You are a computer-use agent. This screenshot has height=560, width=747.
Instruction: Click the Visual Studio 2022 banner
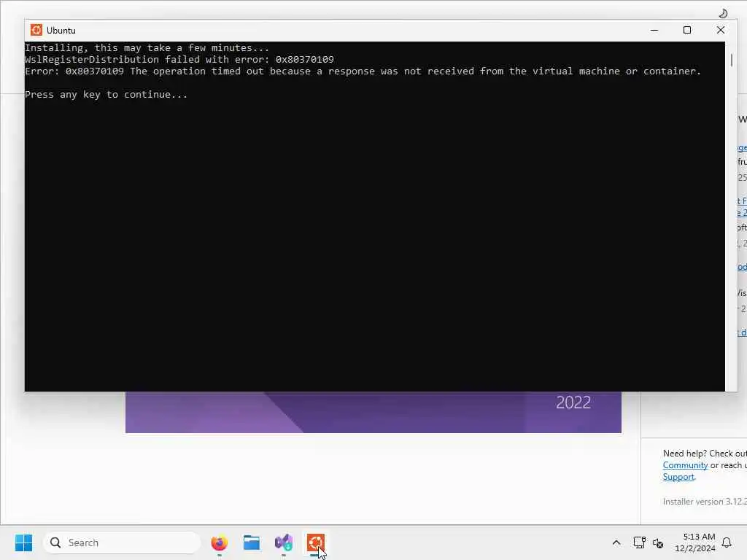click(x=373, y=412)
